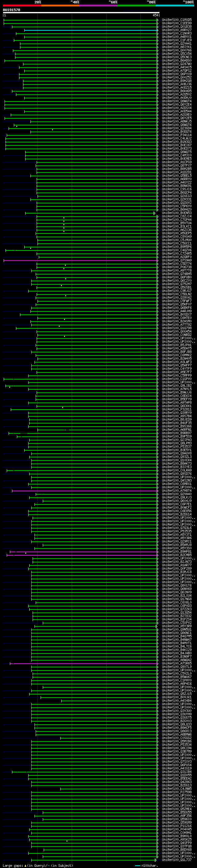Screen dimensions: 197x868
Task: Click the UniRef100_P06738 label
Action: 176,267
